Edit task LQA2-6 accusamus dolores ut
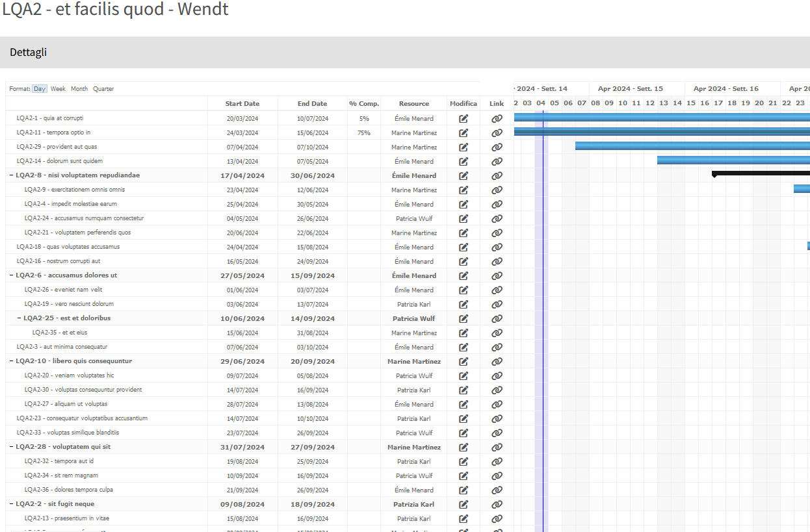810x532 pixels. click(x=464, y=276)
